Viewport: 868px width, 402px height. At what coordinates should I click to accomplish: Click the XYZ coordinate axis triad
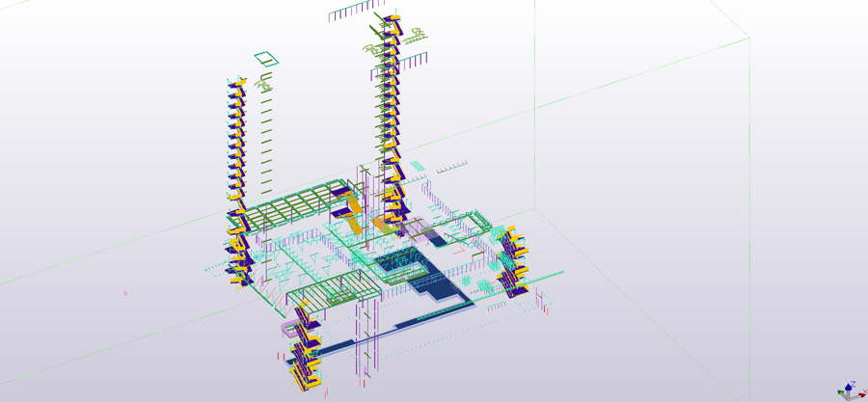[x=850, y=389]
